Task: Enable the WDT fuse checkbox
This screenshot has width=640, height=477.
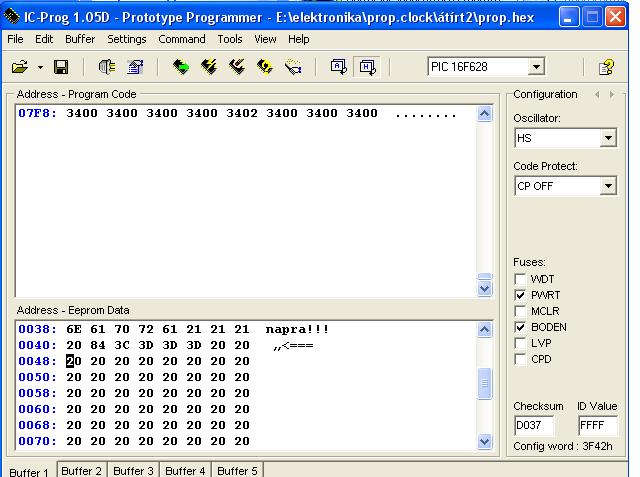Action: point(520,279)
